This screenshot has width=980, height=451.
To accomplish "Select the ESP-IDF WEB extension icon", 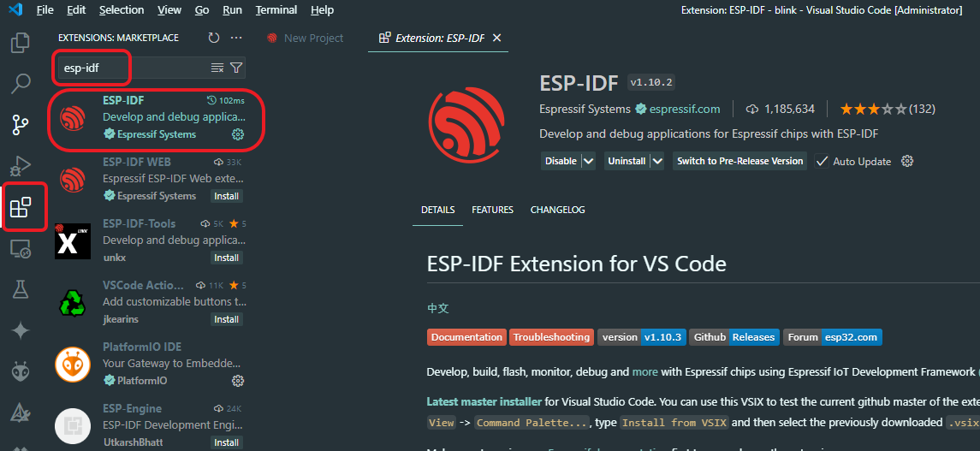I will point(73,180).
